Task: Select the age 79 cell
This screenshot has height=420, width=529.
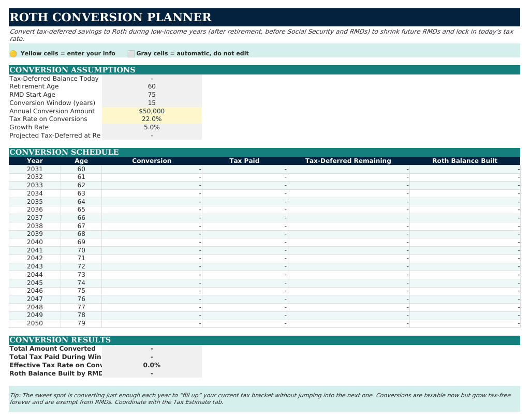Action: 81,323
